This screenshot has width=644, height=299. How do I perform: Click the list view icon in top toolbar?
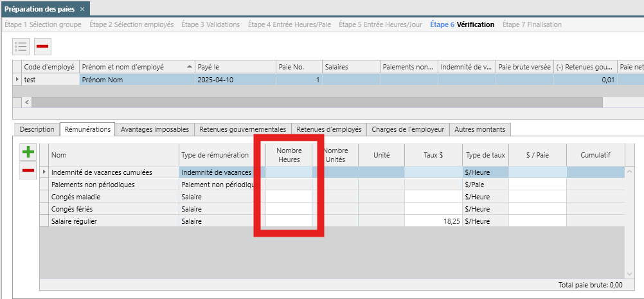(x=21, y=46)
